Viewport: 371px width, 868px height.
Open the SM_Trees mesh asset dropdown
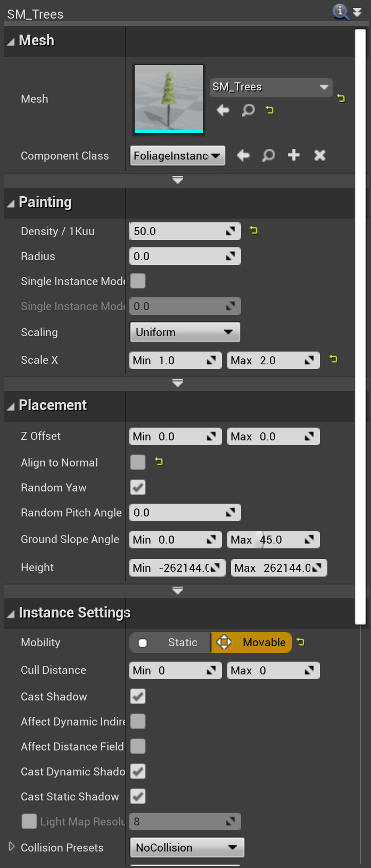point(271,87)
